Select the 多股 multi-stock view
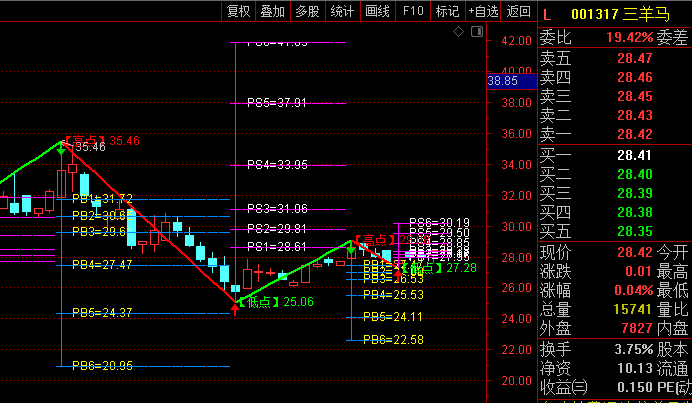This screenshot has width=692, height=403. pos(308,11)
